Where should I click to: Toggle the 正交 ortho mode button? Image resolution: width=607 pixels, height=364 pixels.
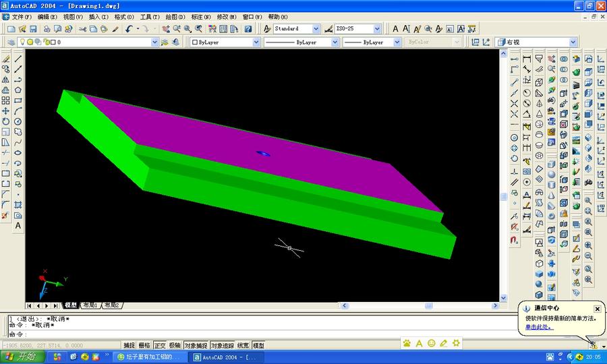click(x=159, y=345)
